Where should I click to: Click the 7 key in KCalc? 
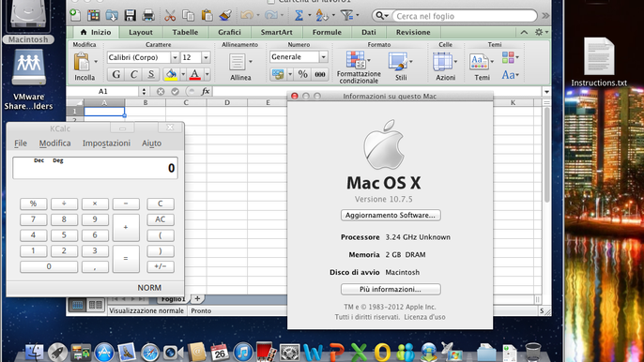click(x=33, y=219)
